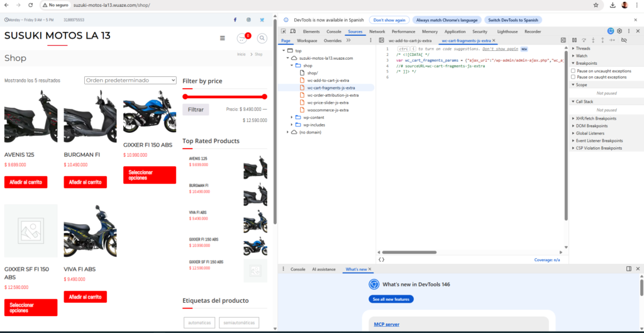The height and width of the screenshot is (333, 644).
Task: Enable Pause on caught exceptions
Action: [574, 77]
